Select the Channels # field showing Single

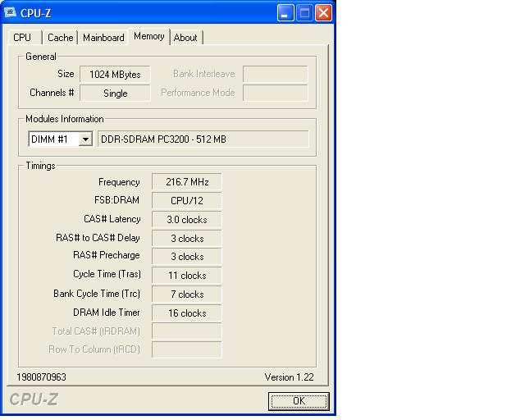[x=115, y=94]
